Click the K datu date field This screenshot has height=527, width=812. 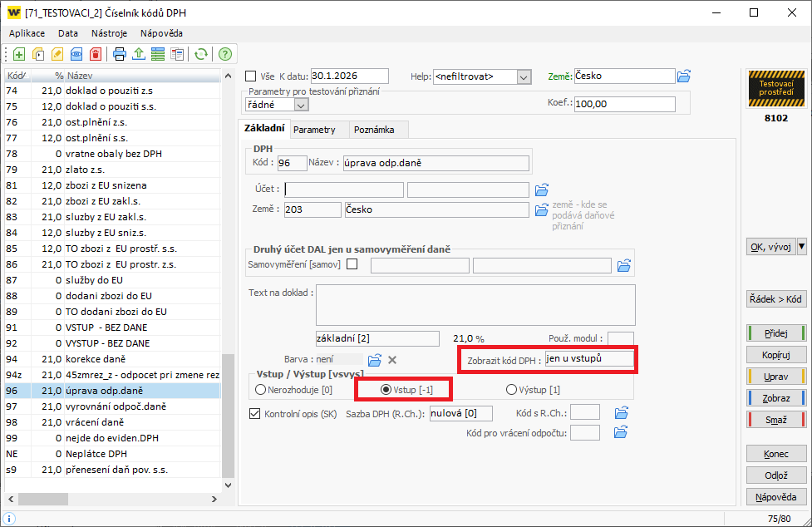click(350, 76)
